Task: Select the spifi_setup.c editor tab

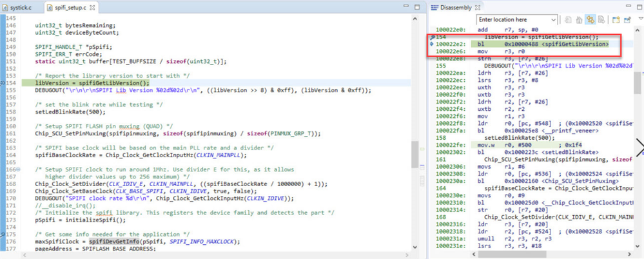Action: [70, 7]
